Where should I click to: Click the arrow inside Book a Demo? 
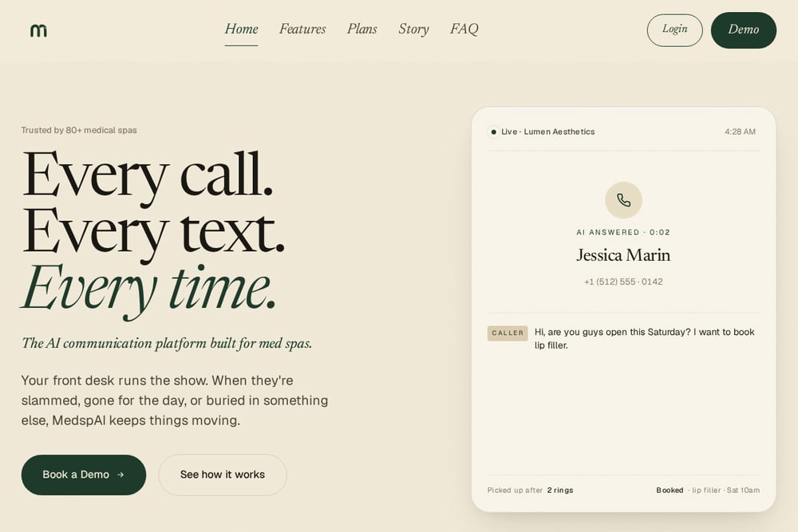(x=120, y=475)
